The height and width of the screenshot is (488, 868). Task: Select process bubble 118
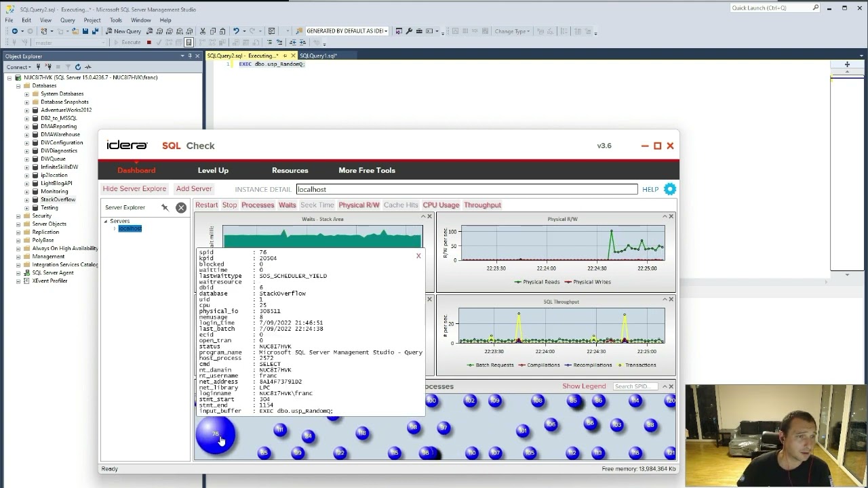pyautogui.click(x=362, y=433)
